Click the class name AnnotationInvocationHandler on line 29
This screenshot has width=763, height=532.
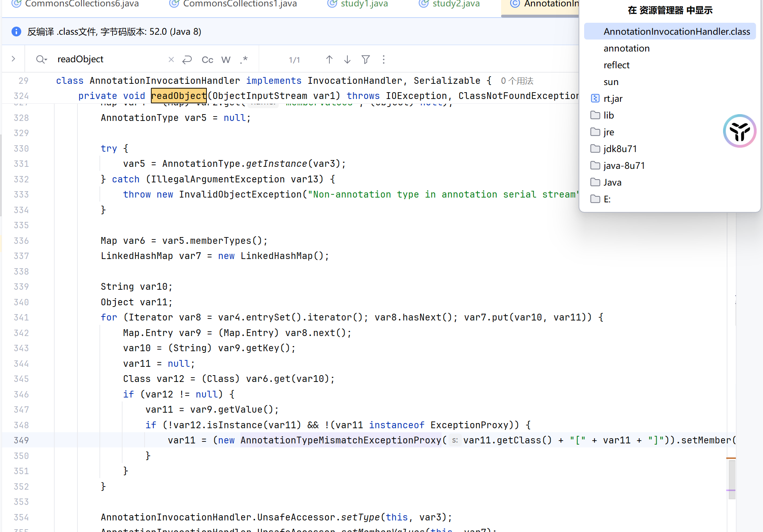(165, 81)
